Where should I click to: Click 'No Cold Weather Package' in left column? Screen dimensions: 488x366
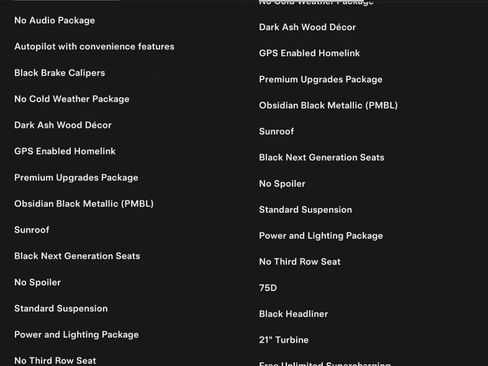[x=72, y=99]
